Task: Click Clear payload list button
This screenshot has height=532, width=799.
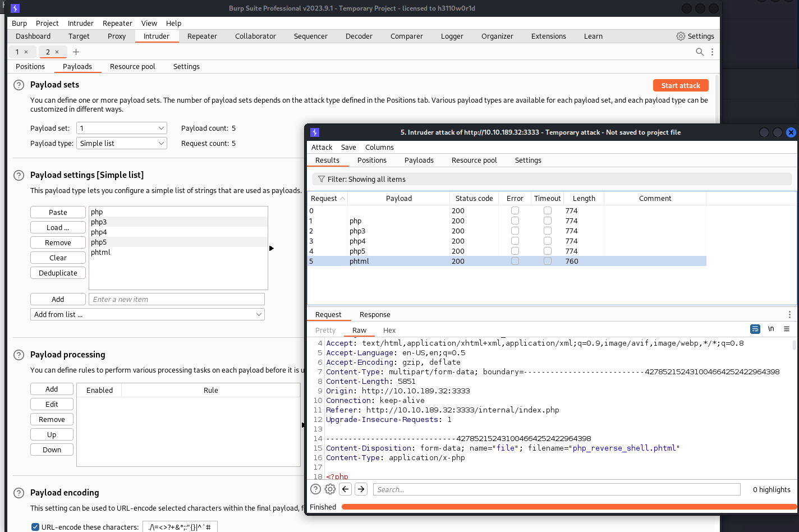Action: 58,258
